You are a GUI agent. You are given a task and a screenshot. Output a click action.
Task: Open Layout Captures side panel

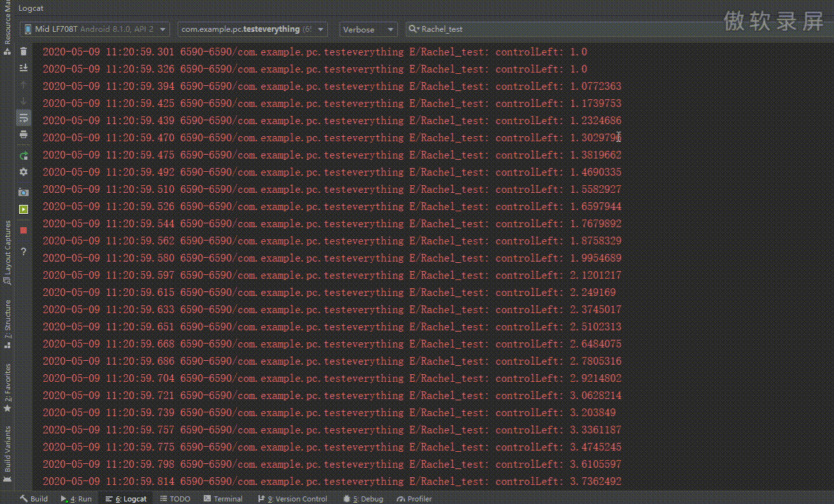7,251
